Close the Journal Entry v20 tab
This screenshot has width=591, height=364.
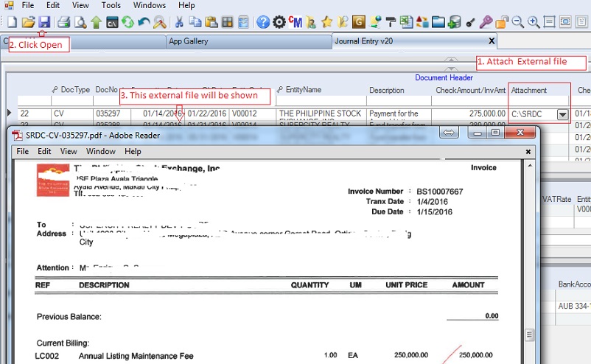(492, 41)
